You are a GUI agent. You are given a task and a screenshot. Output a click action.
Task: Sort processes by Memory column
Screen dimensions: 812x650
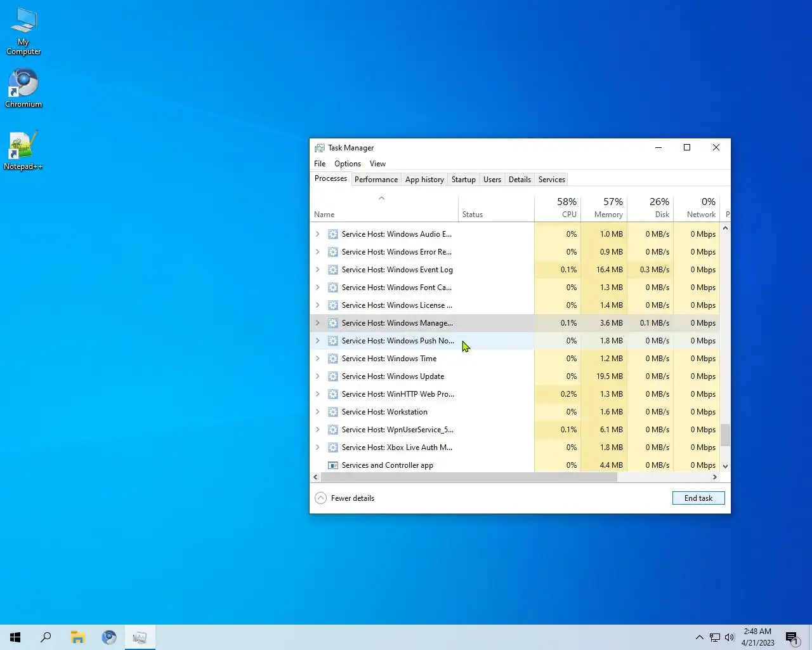pos(604,208)
